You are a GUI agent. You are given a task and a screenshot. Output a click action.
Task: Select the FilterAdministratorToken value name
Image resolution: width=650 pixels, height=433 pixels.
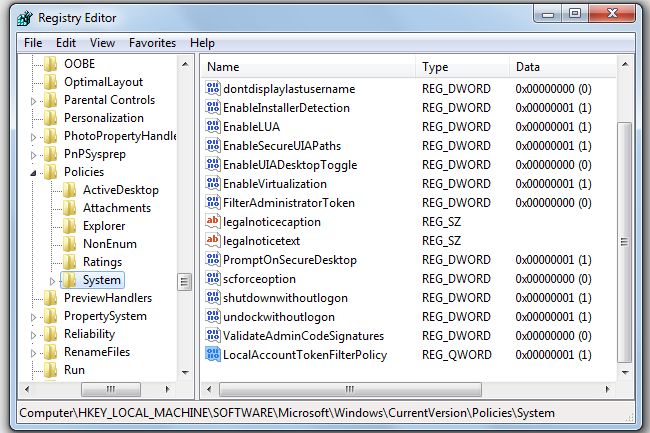point(289,203)
